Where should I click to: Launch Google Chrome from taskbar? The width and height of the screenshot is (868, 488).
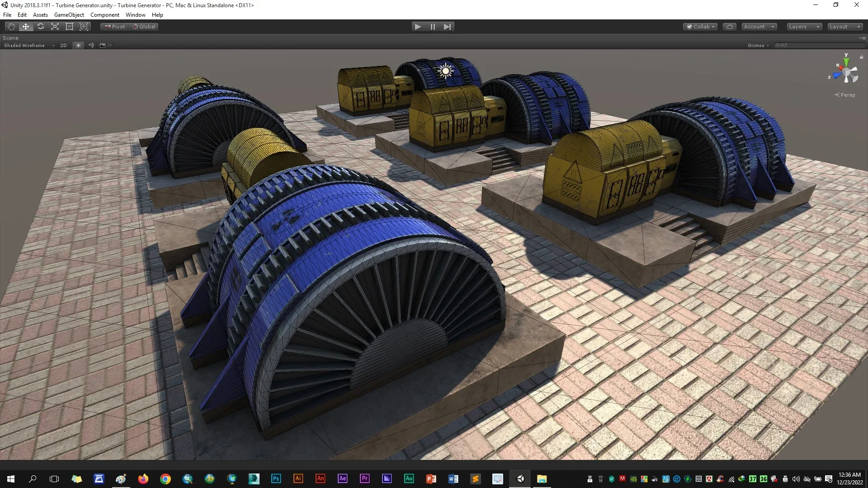(165, 479)
